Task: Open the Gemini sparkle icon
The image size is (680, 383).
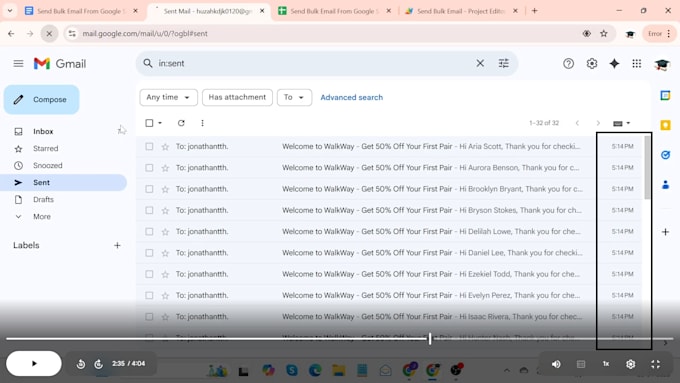Action: pos(614,64)
